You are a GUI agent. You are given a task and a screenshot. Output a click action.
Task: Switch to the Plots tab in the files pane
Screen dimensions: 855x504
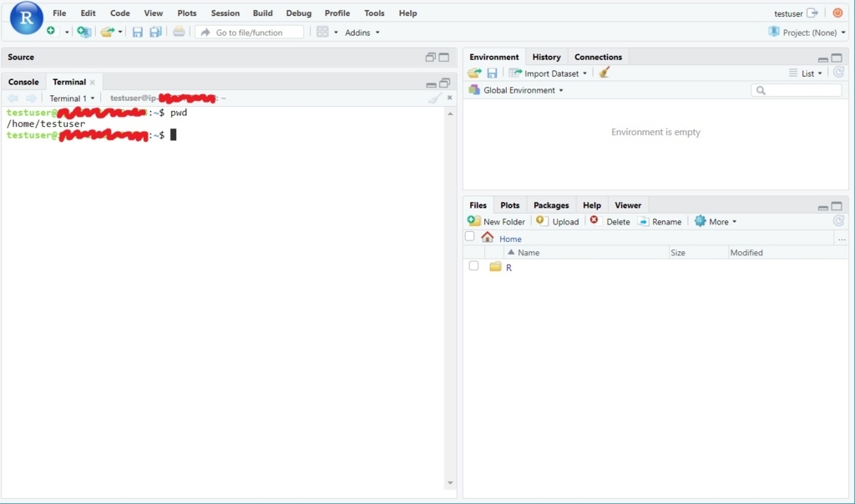click(510, 205)
